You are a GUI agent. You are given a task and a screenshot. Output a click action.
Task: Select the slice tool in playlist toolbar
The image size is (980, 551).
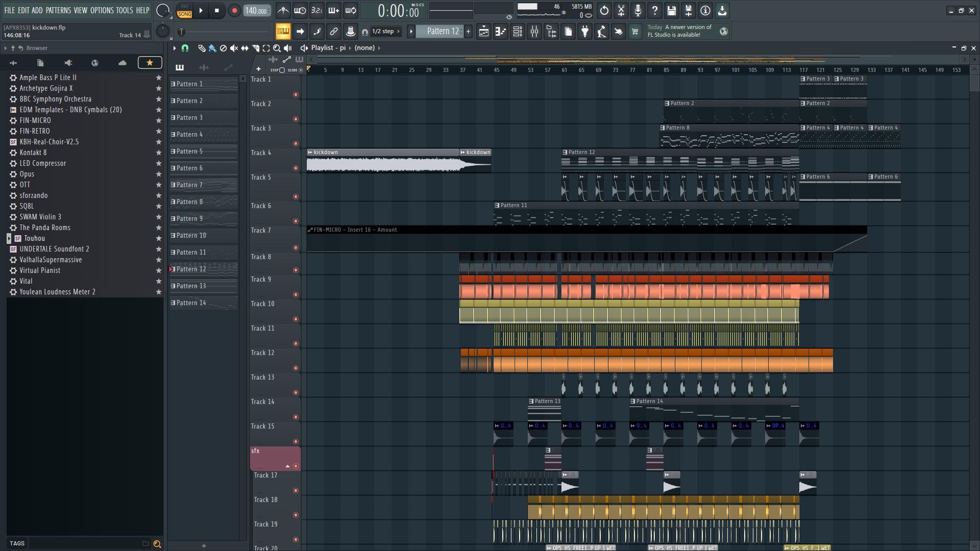[x=255, y=48]
